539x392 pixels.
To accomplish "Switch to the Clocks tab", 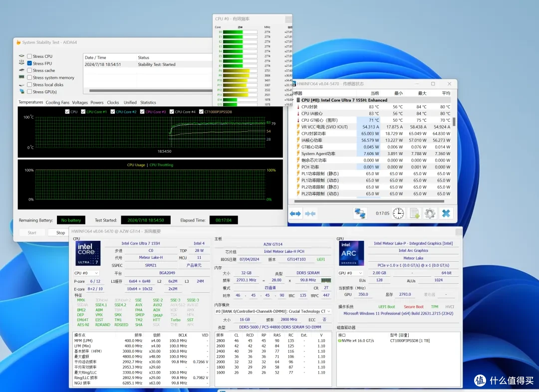I will (113, 102).
